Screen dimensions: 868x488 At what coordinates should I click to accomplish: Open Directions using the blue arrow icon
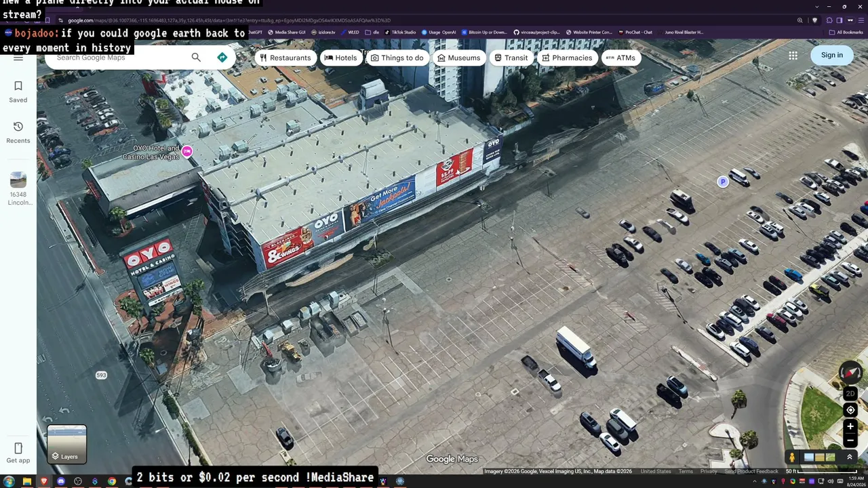point(222,58)
